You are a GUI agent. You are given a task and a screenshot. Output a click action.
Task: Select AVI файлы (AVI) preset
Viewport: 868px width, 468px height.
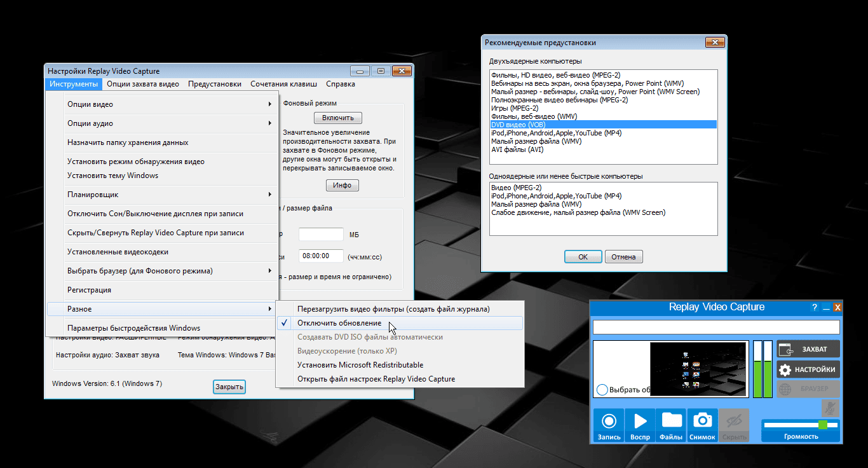pyautogui.click(x=604, y=149)
